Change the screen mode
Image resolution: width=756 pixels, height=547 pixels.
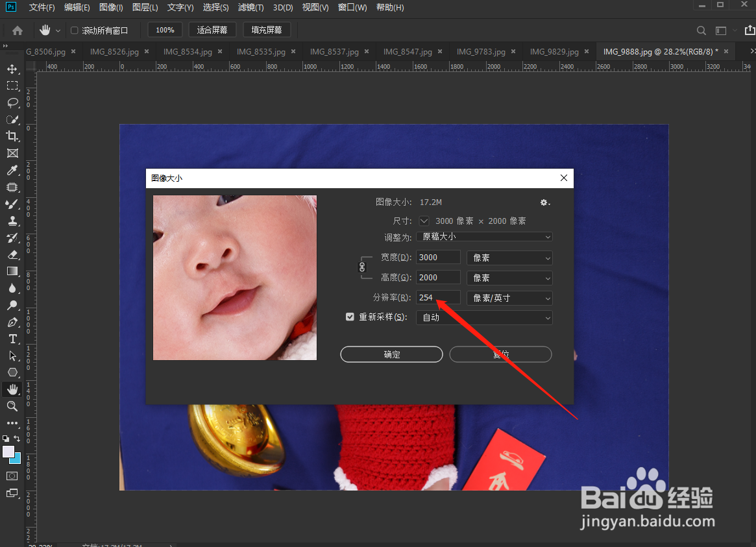point(12,493)
